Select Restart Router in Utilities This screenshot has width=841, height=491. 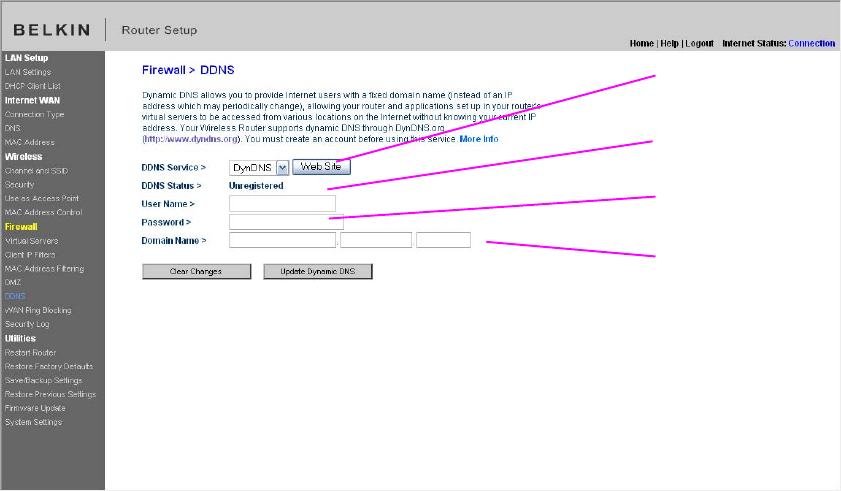click(31, 353)
